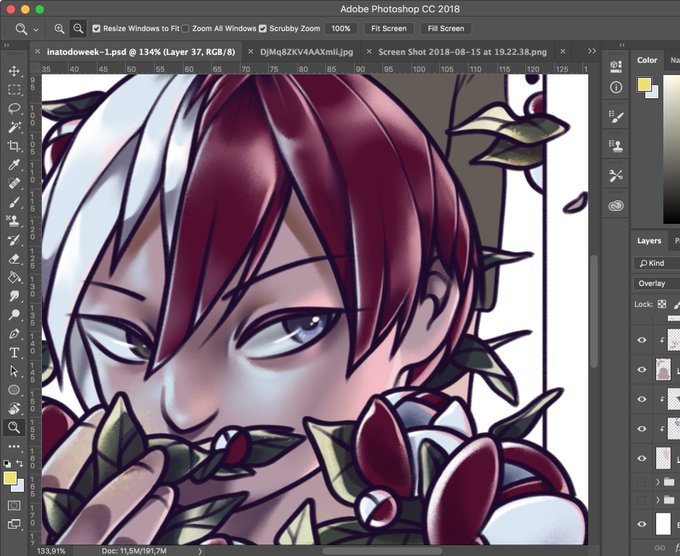The width and height of the screenshot is (680, 556).
Task: Swap foreground and background colors
Action: [20, 464]
